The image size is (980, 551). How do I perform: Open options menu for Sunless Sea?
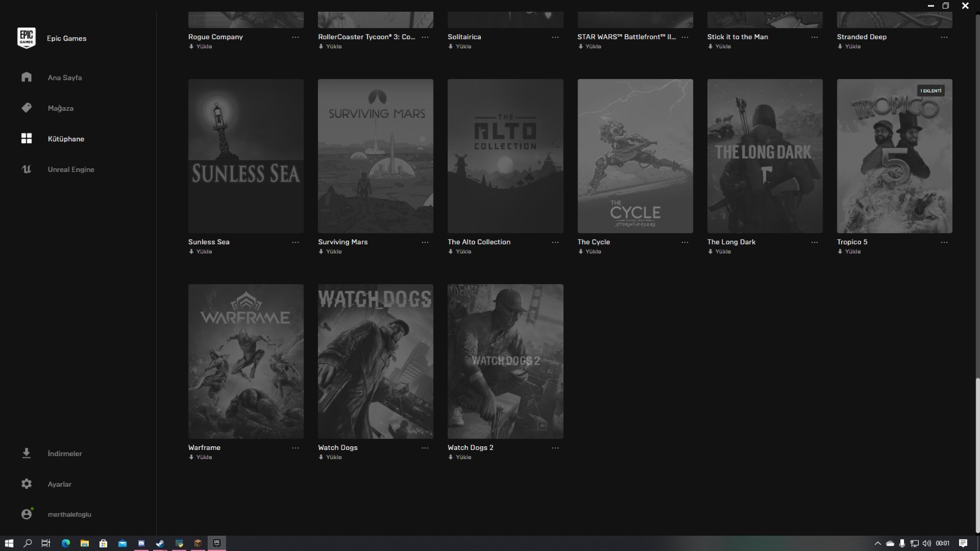coord(295,242)
